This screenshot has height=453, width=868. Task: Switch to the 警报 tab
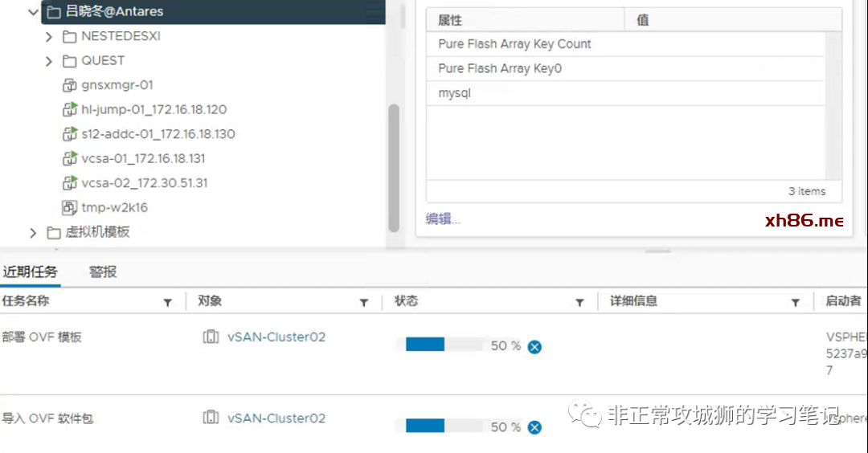pyautogui.click(x=103, y=271)
